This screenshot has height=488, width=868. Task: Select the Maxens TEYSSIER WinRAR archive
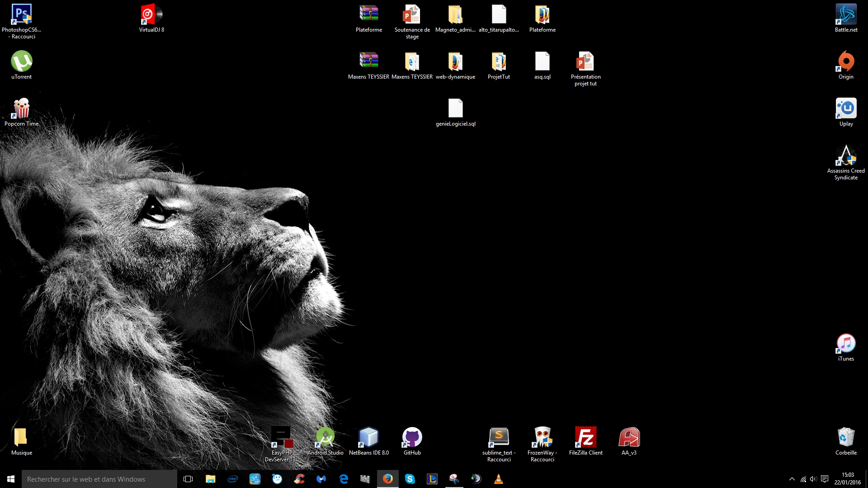coord(368,66)
